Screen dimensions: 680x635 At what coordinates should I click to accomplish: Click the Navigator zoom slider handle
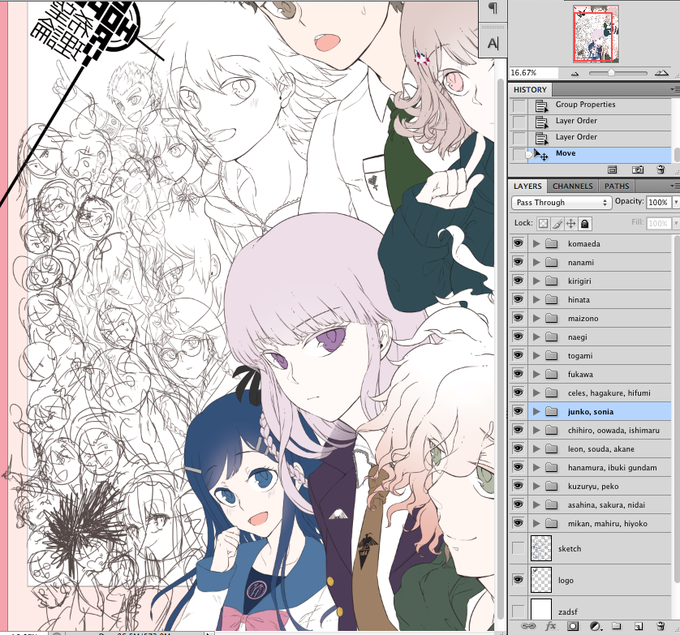pos(611,73)
